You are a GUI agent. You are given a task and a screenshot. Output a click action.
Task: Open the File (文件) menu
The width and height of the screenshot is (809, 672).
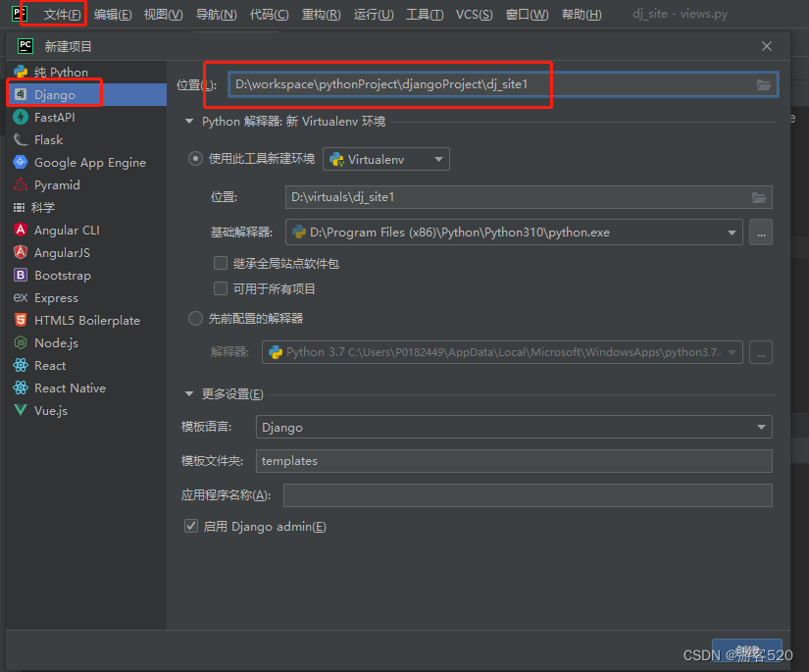point(63,14)
